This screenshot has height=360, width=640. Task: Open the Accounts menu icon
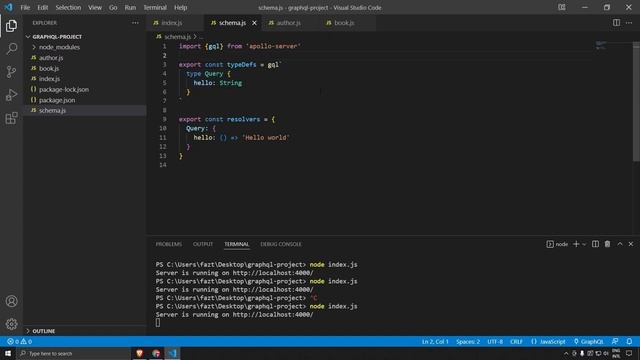point(11,301)
